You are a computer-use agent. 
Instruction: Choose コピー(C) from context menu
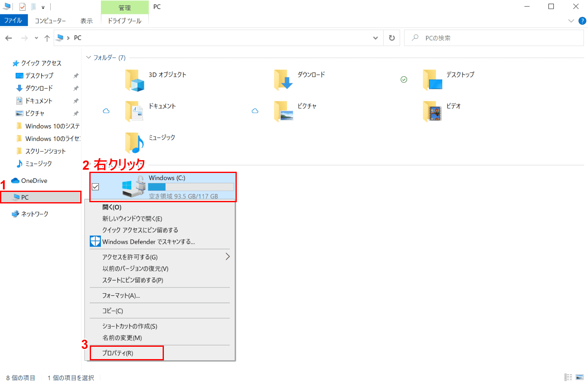point(160,311)
